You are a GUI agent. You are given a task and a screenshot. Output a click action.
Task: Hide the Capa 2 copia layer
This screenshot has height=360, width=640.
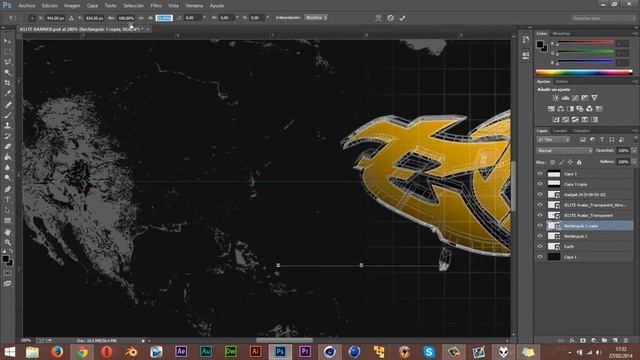pos(540,184)
